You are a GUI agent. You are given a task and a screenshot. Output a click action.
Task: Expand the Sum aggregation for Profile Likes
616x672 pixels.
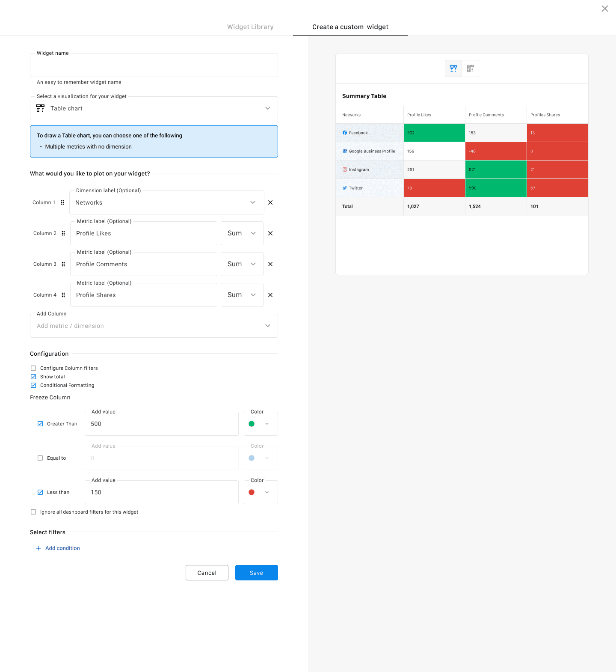point(242,233)
